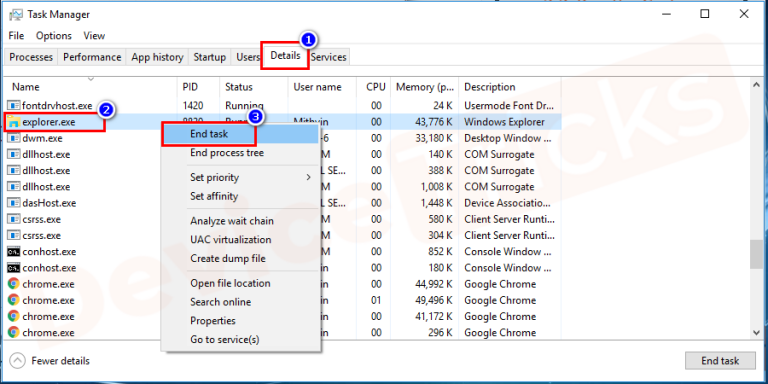Click the explorer.exe folder icon

pyautogui.click(x=13, y=122)
